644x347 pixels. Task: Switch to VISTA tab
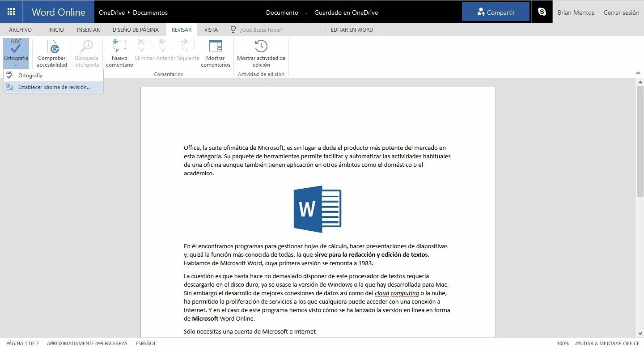click(x=211, y=30)
